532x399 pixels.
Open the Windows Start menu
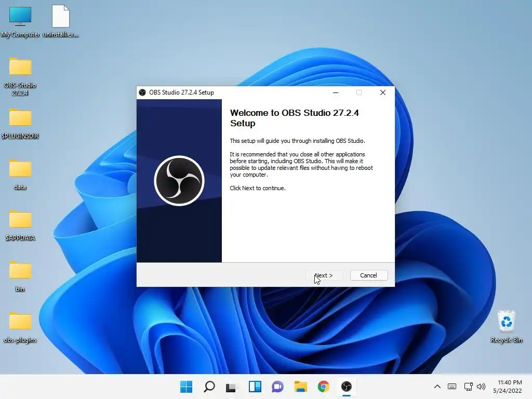[187, 387]
